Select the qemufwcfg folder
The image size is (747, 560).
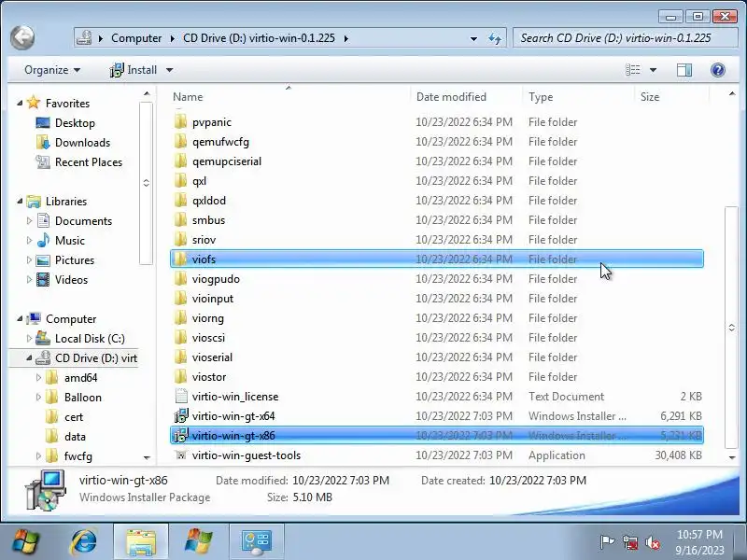point(220,142)
